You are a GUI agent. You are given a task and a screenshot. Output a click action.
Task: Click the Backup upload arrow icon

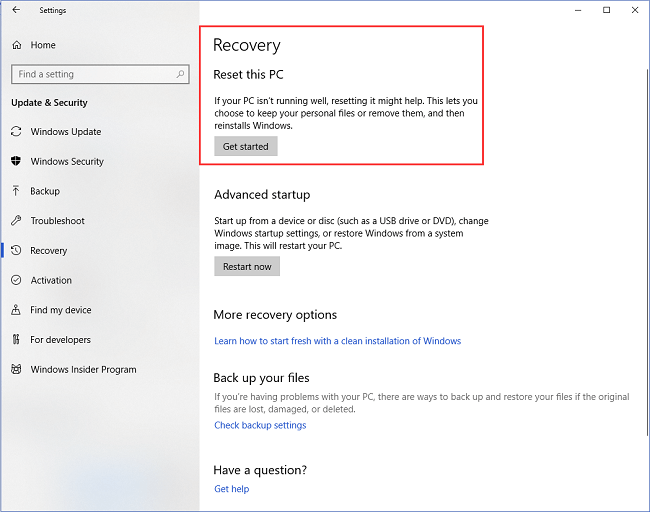coord(17,191)
